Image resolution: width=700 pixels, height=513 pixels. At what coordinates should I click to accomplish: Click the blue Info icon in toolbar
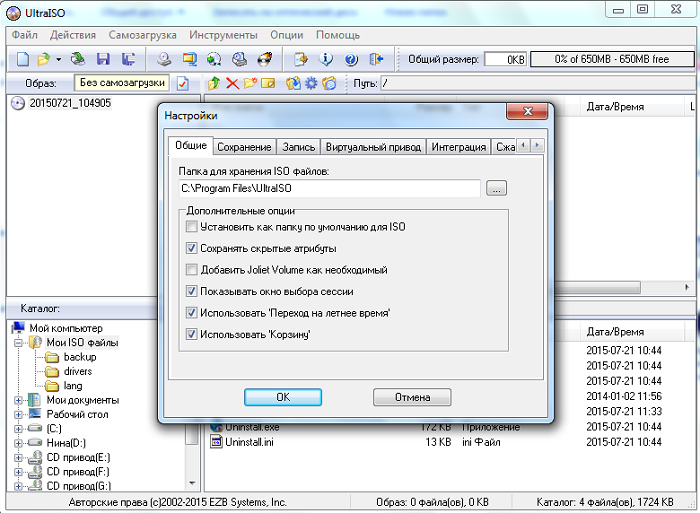coord(326,59)
